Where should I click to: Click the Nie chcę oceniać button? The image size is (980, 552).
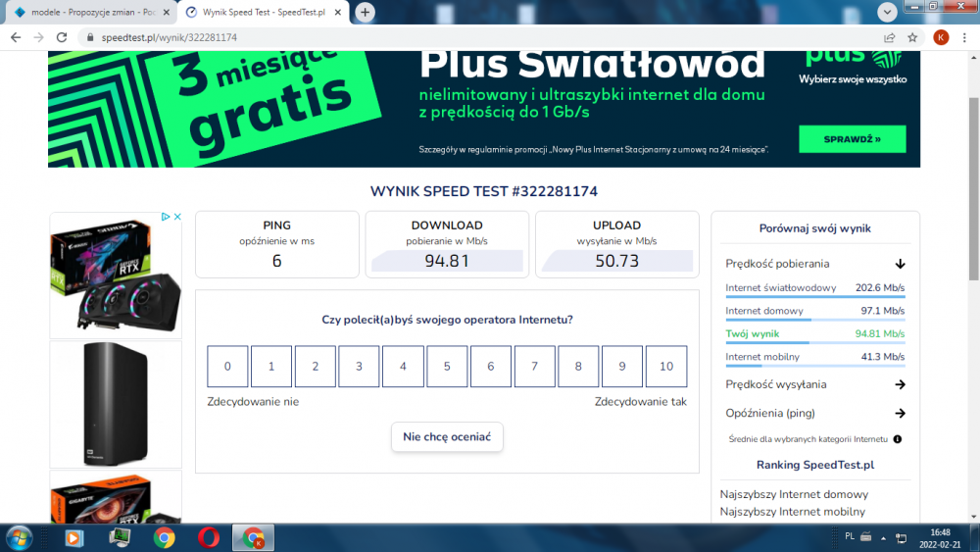[x=447, y=437]
